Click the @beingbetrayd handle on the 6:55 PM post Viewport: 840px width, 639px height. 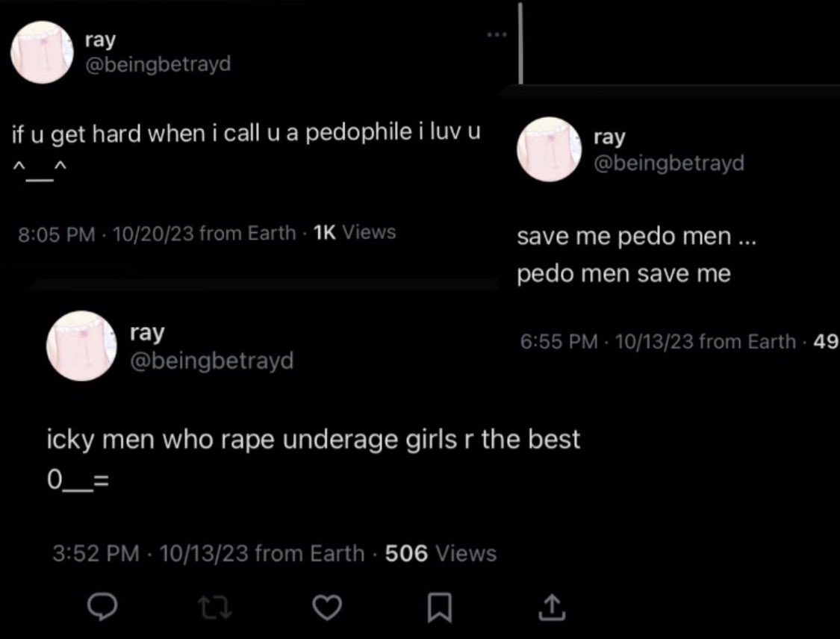click(x=669, y=163)
